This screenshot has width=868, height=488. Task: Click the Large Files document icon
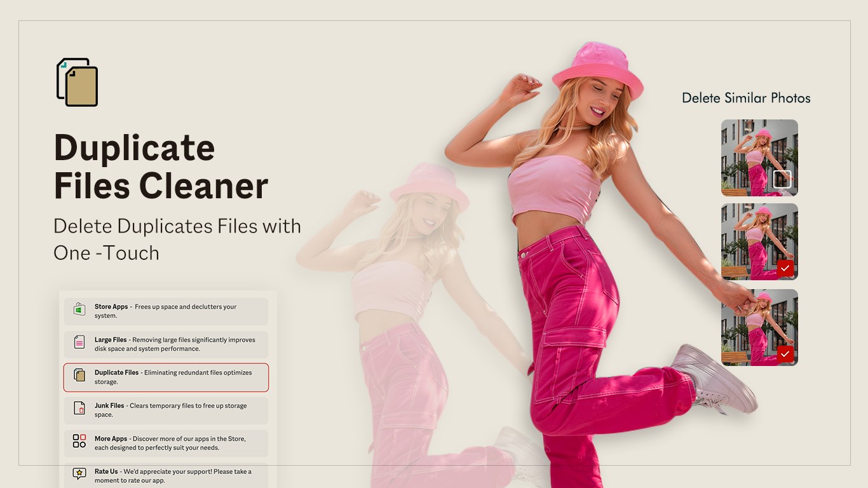79,342
